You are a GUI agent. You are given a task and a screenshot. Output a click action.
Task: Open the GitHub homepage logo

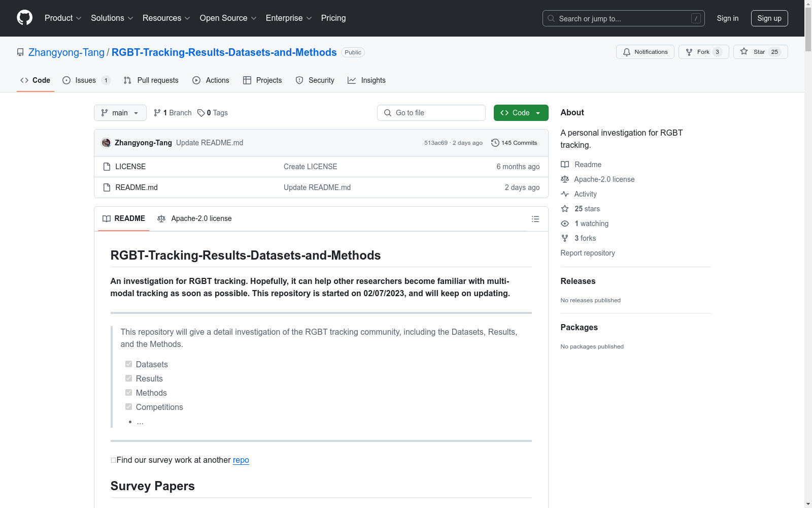24,18
